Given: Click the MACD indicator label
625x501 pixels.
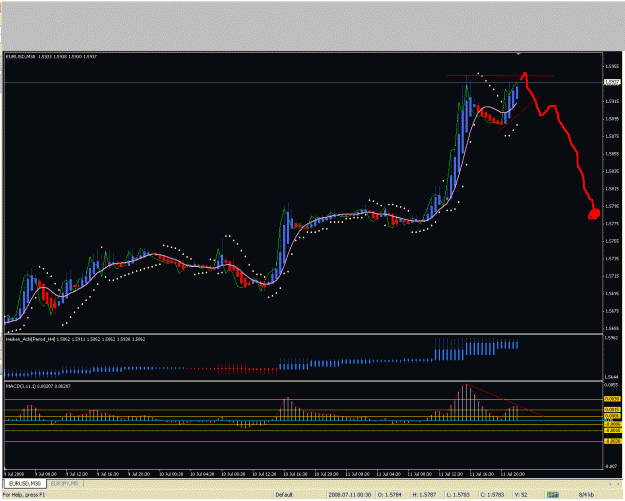Looking at the screenshot, I should click(x=38, y=386).
